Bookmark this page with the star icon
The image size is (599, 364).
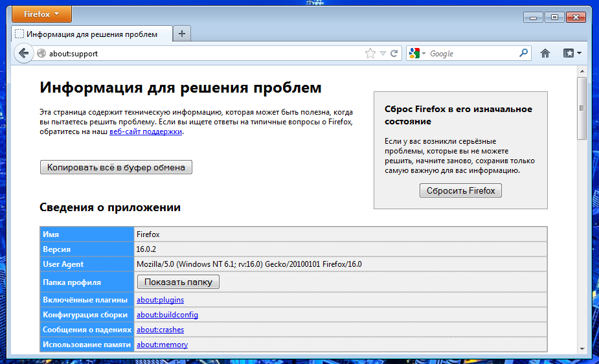coord(370,54)
